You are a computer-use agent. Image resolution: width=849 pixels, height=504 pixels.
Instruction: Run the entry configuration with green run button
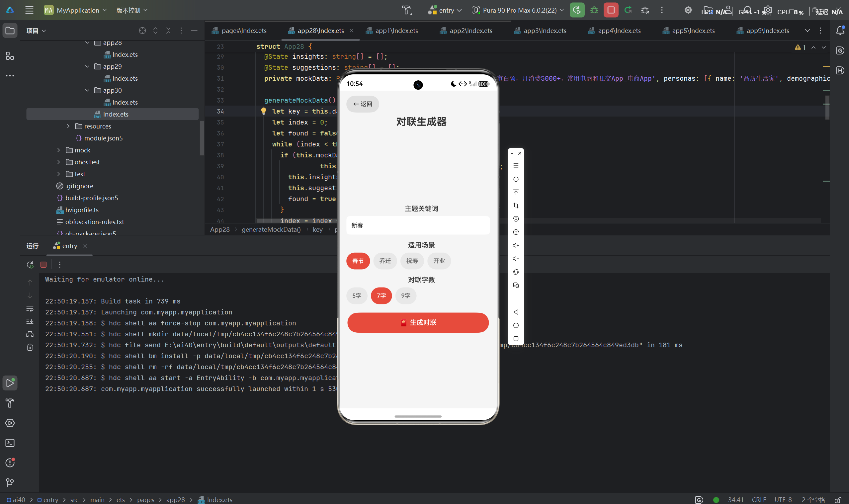[577, 10]
